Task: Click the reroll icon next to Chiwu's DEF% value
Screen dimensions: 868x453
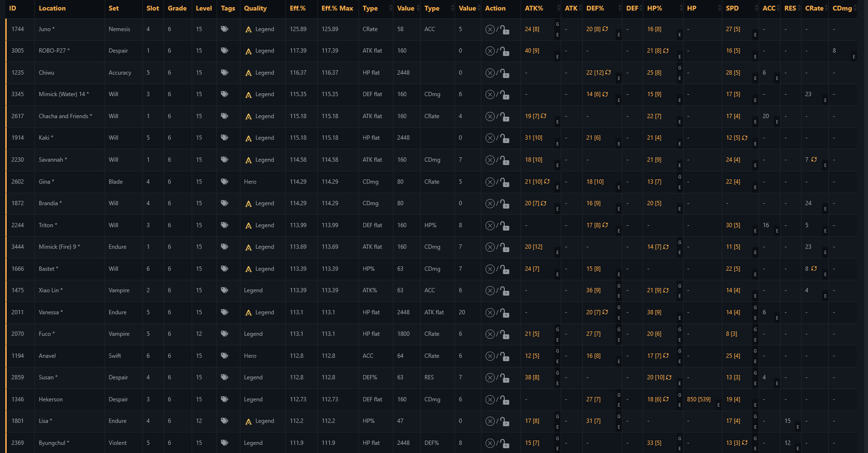Action: [608, 73]
